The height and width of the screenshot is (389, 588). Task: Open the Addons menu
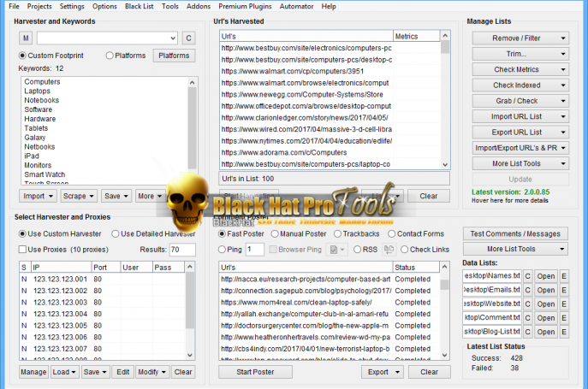coord(199,6)
